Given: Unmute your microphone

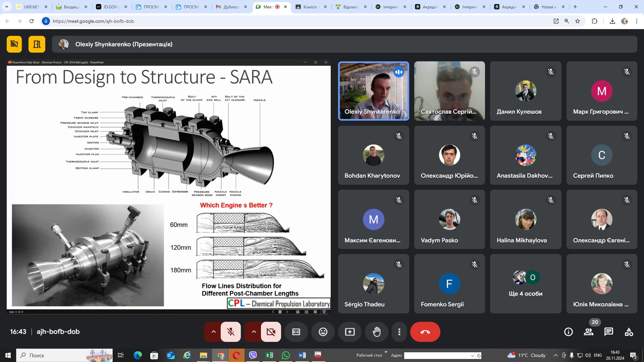Looking at the screenshot, I should click(231, 332).
